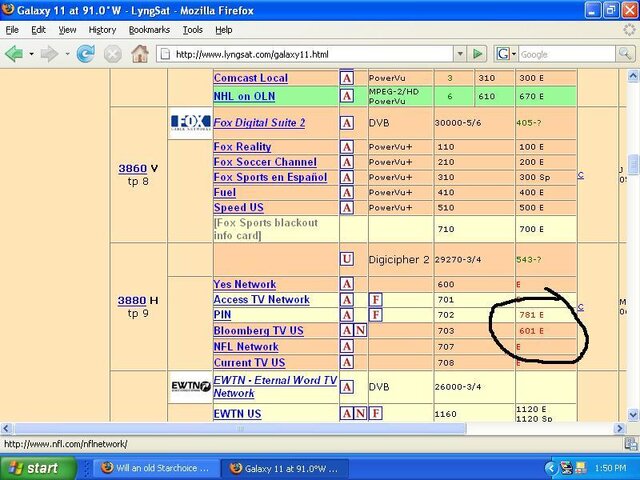640x480 pixels.
Task: Open the Tools menu
Action: pos(192,30)
